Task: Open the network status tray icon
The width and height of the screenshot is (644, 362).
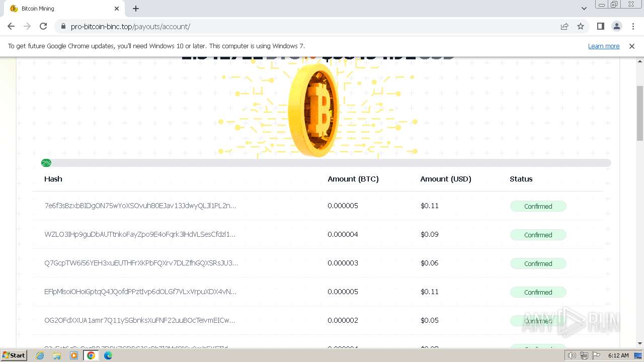Action: click(584, 355)
